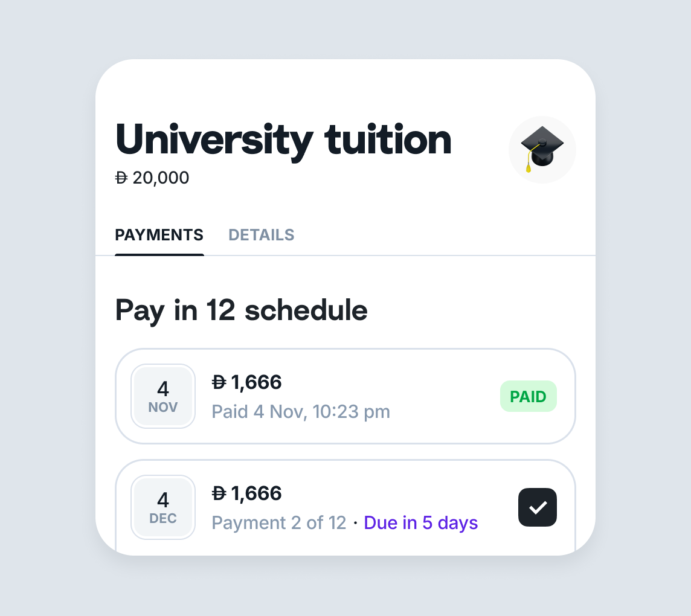Click the "Payment 2 of 12" text
The height and width of the screenshot is (616, 691).
[278, 523]
